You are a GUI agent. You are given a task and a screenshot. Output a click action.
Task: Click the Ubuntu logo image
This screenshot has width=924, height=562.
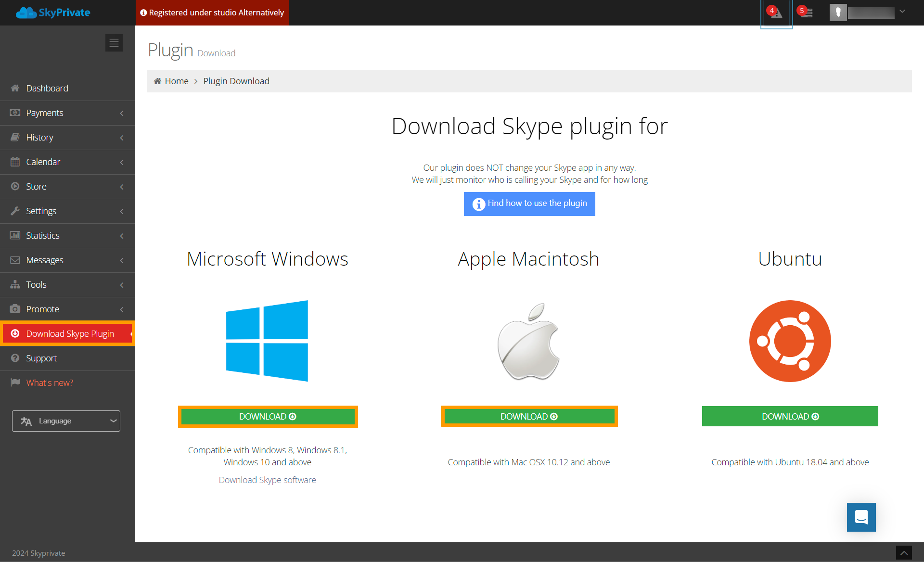[790, 341]
